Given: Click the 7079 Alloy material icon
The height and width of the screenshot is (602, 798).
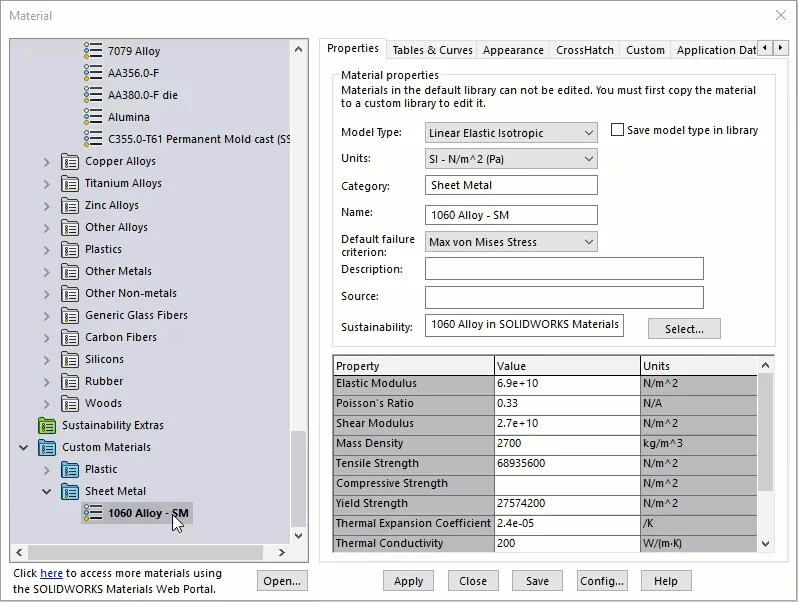Looking at the screenshot, I should click(x=93, y=51).
